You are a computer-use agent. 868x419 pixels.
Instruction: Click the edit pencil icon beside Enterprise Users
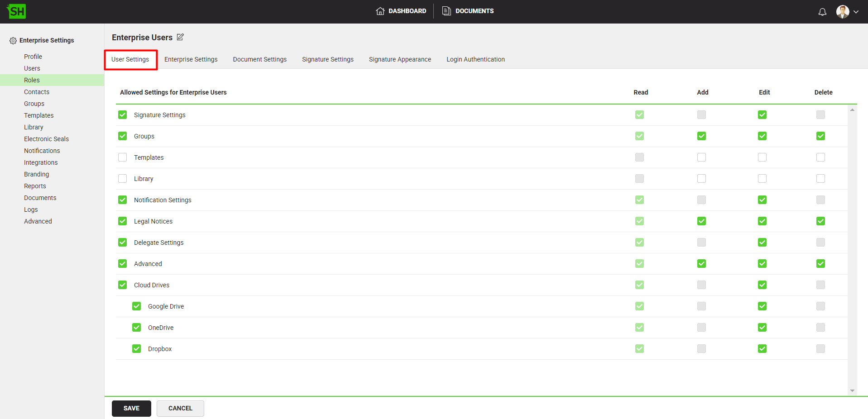click(180, 37)
